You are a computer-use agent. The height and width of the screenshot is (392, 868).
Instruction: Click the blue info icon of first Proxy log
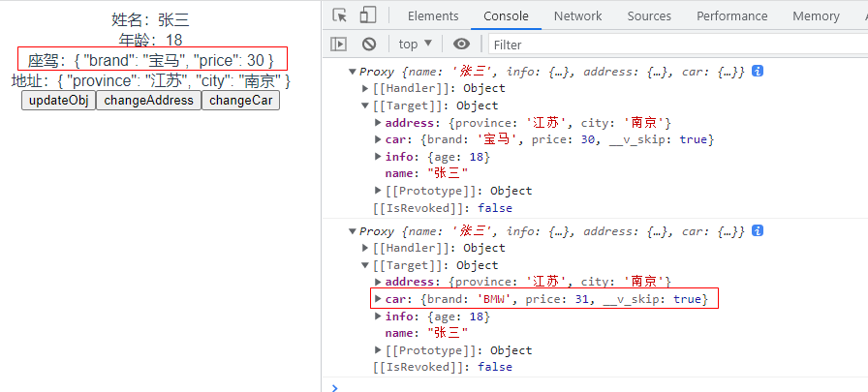tap(758, 72)
